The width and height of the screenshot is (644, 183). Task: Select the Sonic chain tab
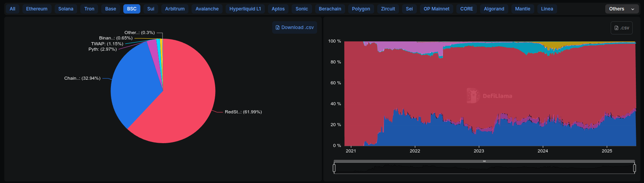pos(302,9)
